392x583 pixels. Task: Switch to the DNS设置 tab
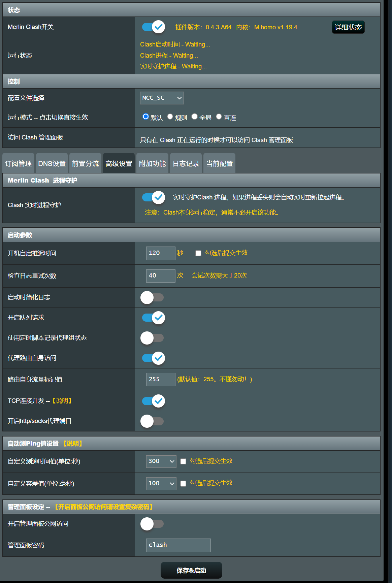click(x=52, y=164)
